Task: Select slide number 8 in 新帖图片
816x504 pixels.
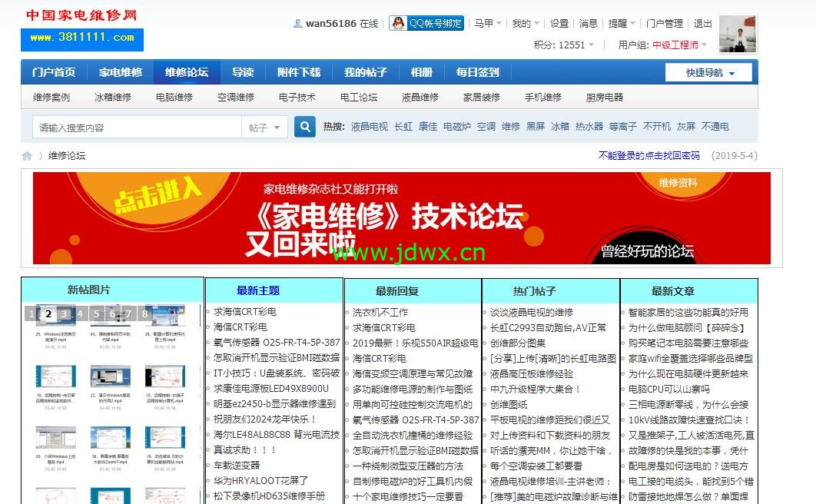Action: [x=144, y=313]
